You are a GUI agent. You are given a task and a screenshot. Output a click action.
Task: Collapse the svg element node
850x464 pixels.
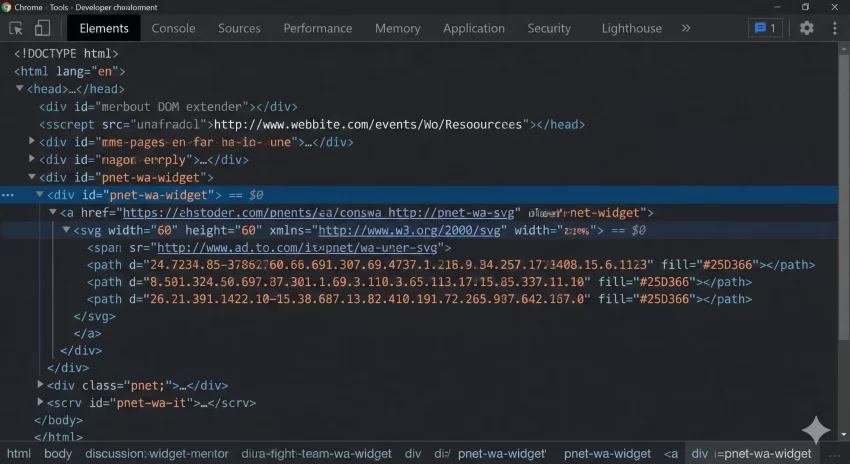[67, 230]
